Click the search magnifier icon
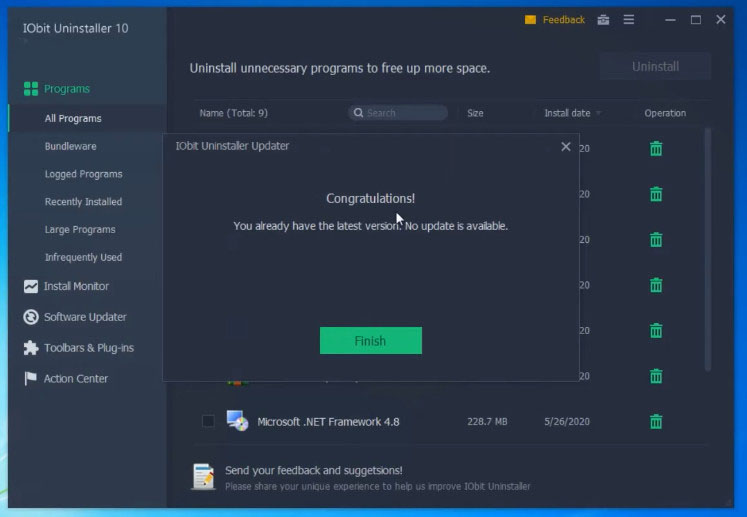This screenshot has width=747, height=517. 358,113
